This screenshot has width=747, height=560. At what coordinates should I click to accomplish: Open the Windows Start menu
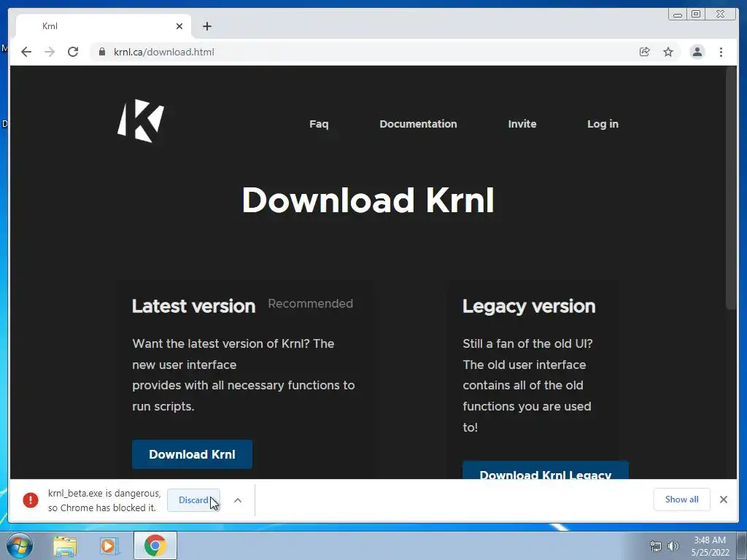[x=20, y=545]
